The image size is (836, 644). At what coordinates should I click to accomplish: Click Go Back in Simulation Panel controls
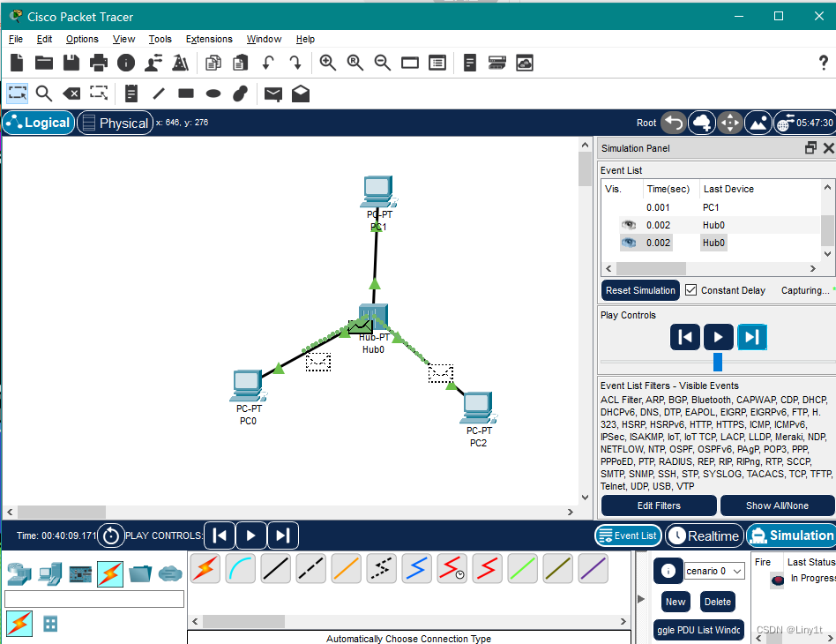pos(685,337)
